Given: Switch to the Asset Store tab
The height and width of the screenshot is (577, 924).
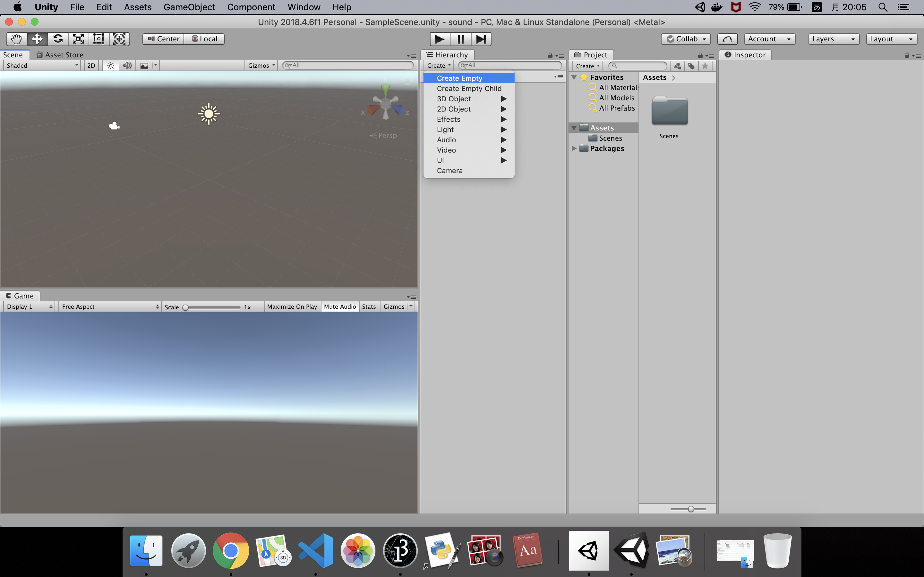Looking at the screenshot, I should 60,55.
